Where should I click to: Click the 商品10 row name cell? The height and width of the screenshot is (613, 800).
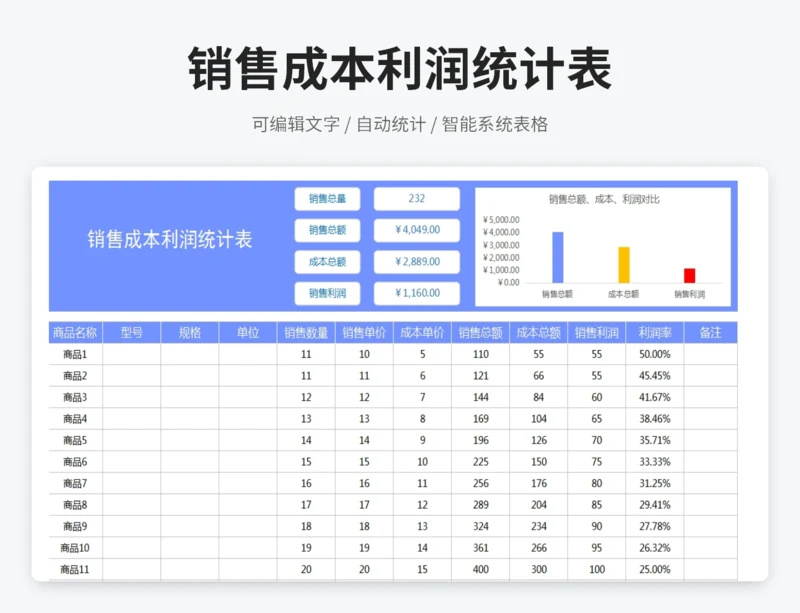[76, 548]
